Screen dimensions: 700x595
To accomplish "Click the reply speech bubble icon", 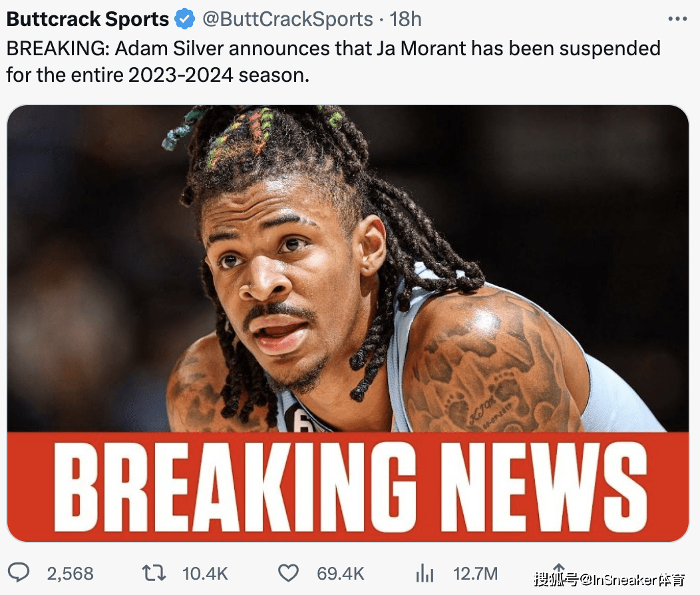I will pyautogui.click(x=19, y=572).
